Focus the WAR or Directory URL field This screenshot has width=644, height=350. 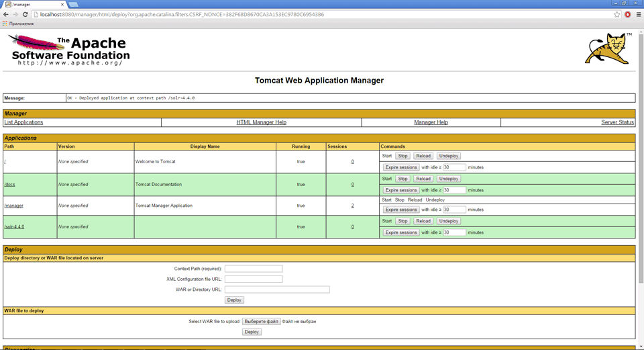(x=277, y=290)
